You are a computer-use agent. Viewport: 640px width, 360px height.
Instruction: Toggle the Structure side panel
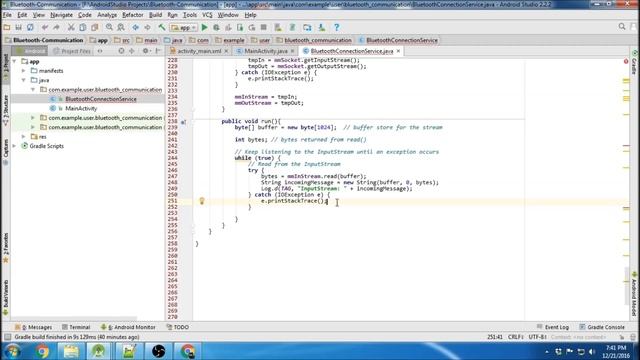[6, 109]
